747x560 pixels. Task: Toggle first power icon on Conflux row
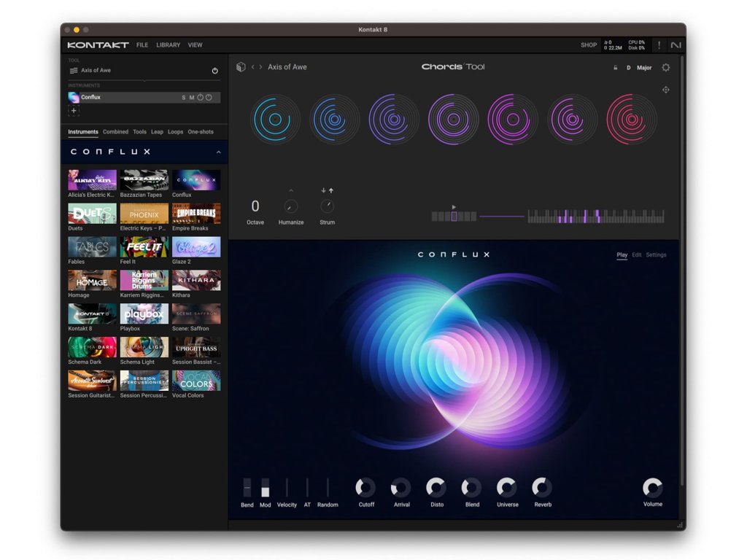(201, 97)
